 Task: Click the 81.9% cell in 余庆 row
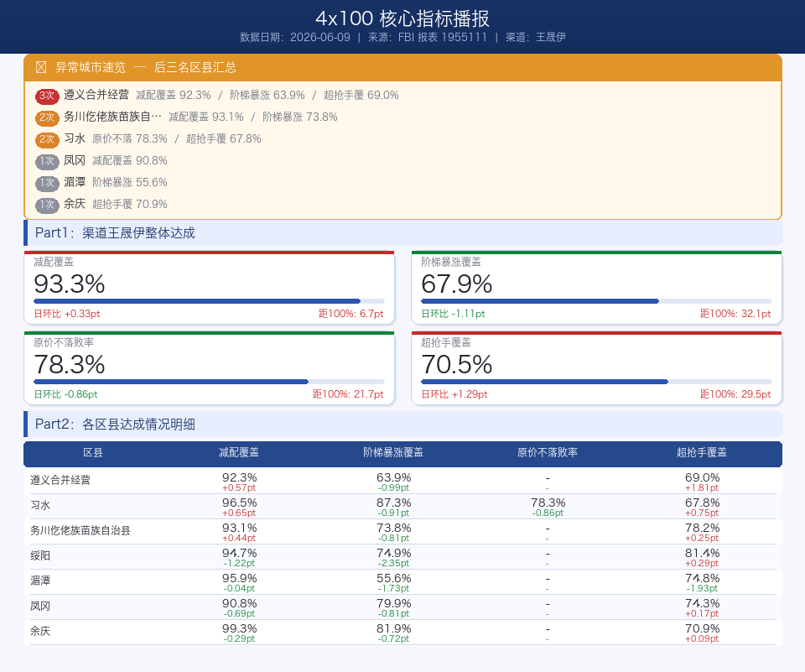coord(394,629)
